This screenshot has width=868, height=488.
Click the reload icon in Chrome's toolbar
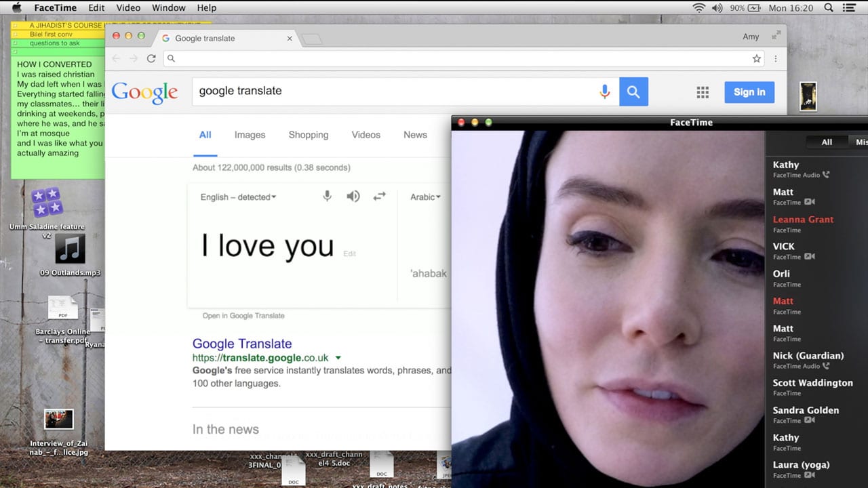(151, 59)
